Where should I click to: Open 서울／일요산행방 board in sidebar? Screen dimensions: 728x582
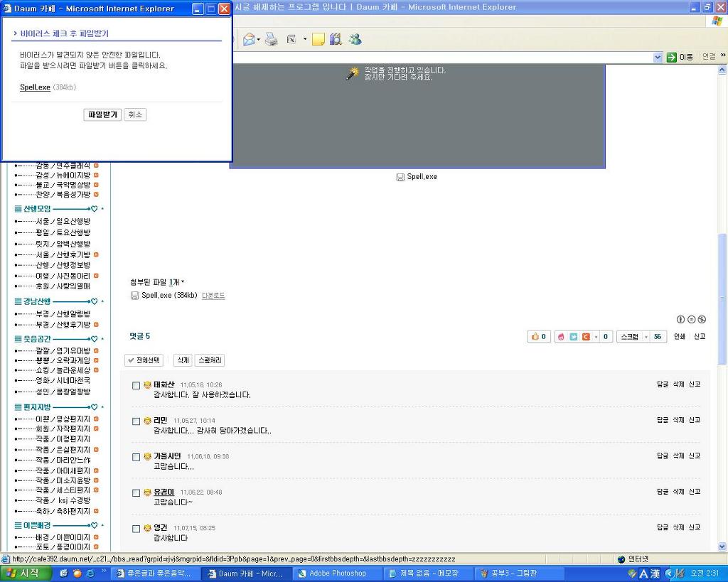(x=63, y=221)
